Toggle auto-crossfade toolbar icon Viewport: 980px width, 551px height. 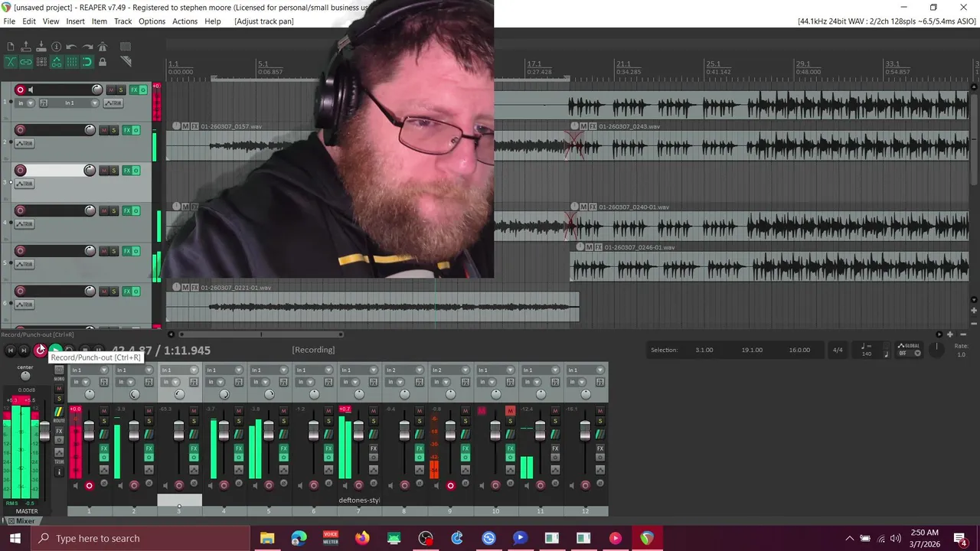tap(11, 62)
